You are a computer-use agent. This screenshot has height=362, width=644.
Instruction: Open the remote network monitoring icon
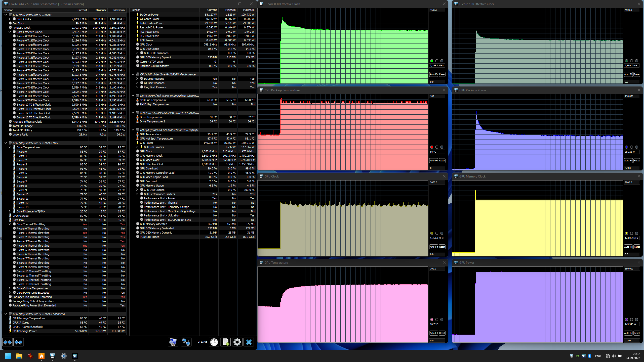point(186,342)
